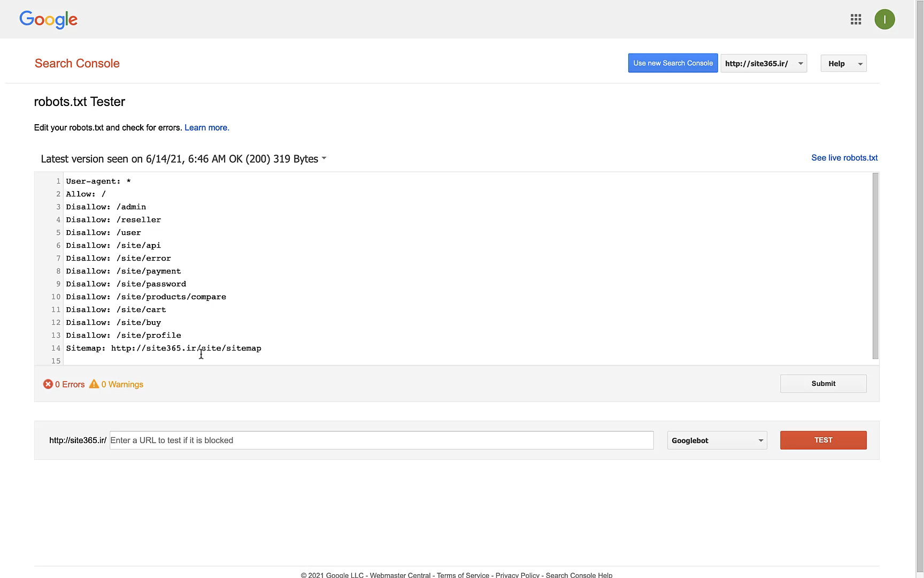
Task: Click the green account avatar icon
Action: click(x=884, y=20)
